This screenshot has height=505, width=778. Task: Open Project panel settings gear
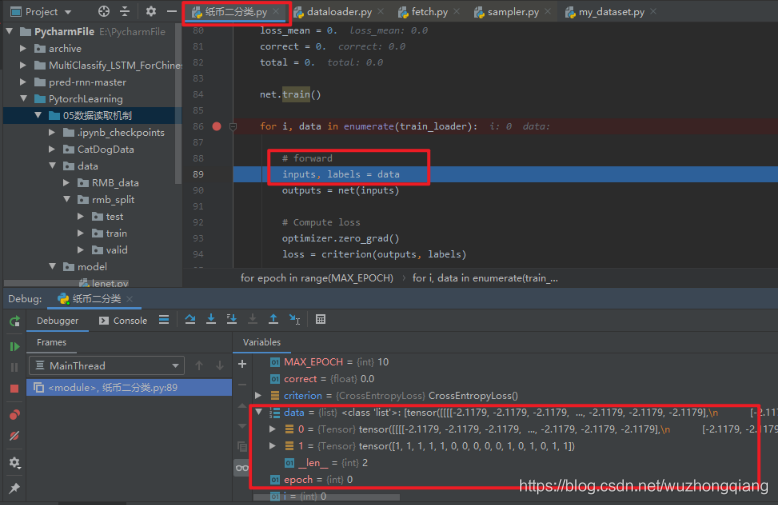click(x=150, y=12)
